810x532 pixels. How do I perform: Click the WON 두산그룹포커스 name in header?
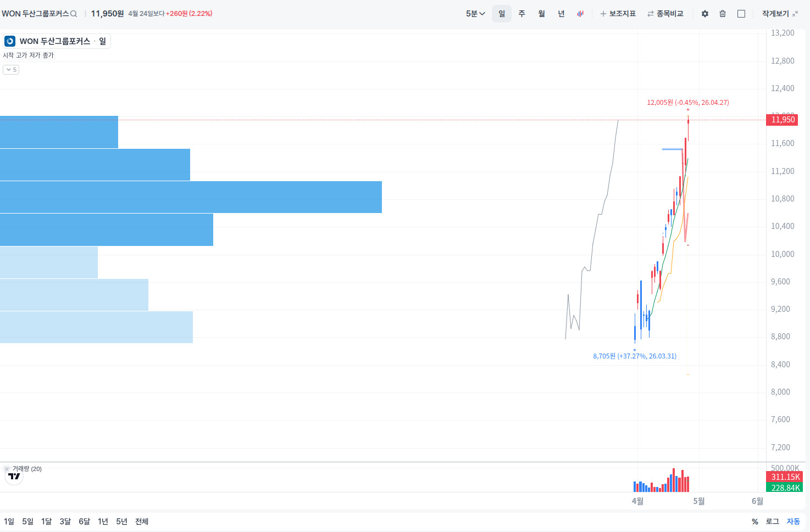click(35, 14)
